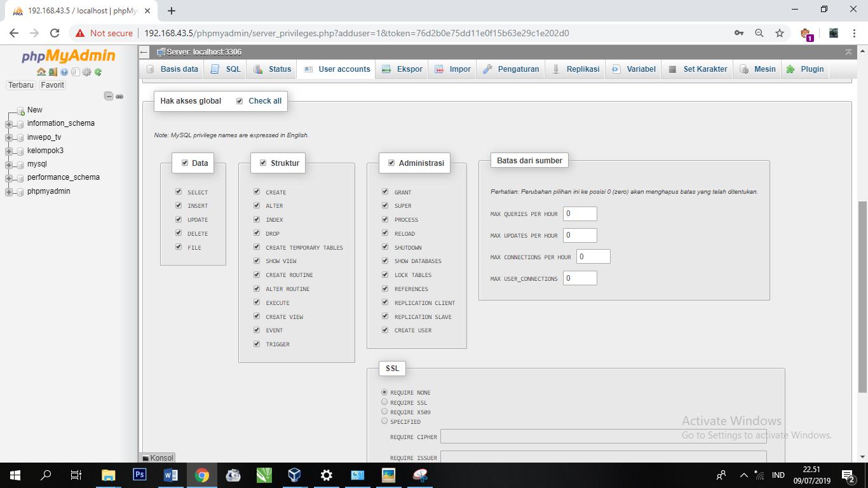The image size is (868, 488).
Task: Expand the inwepo_tv database tree
Action: (x=9, y=137)
